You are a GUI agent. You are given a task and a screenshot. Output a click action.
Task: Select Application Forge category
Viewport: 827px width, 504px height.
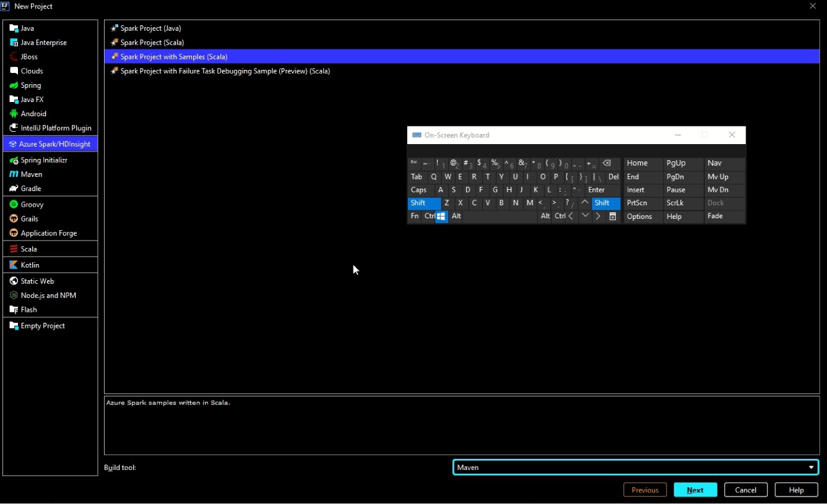50,233
